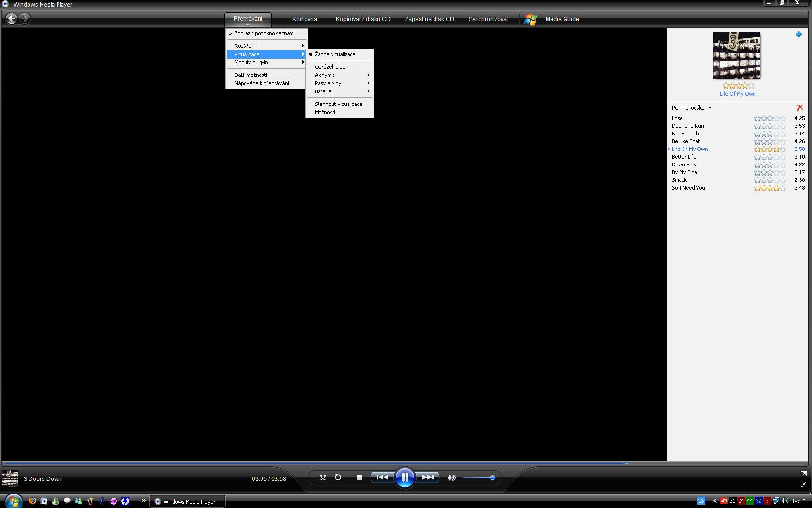
Task: Open the 'Zapsat na disk CD' tab
Action: point(429,19)
